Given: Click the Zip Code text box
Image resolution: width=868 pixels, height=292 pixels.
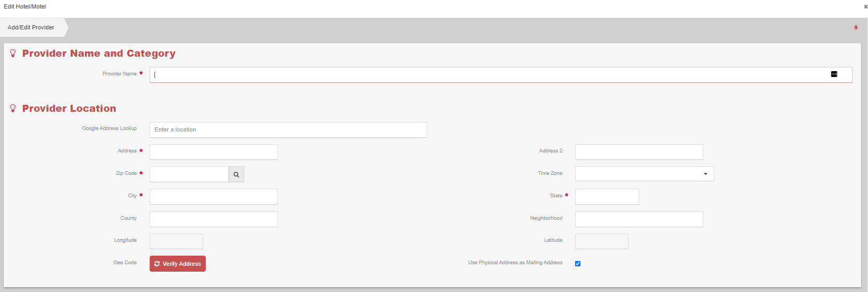Looking at the screenshot, I should (x=189, y=174).
